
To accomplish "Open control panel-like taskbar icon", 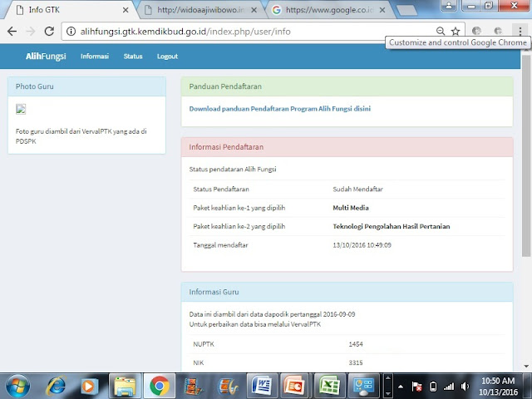I will pos(364,386).
